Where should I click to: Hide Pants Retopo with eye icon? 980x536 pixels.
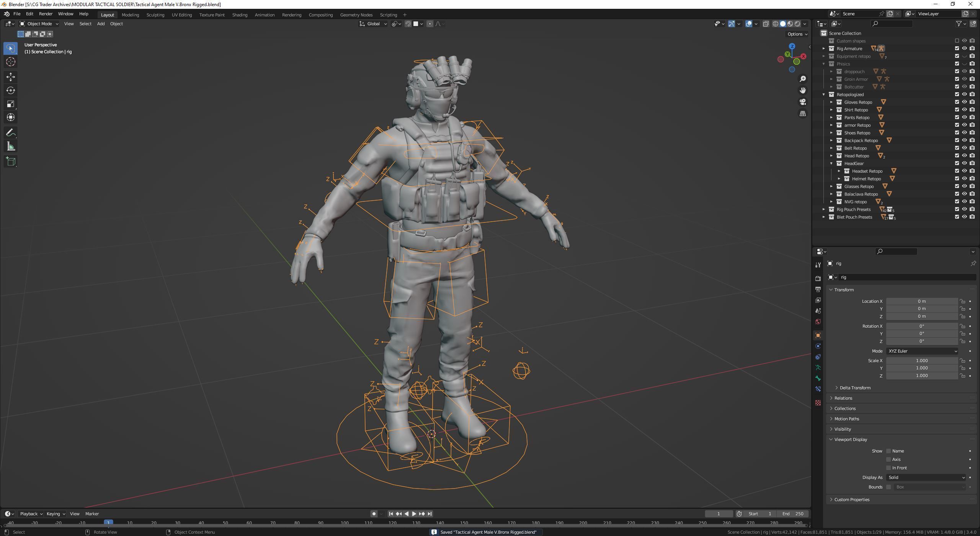tap(965, 118)
